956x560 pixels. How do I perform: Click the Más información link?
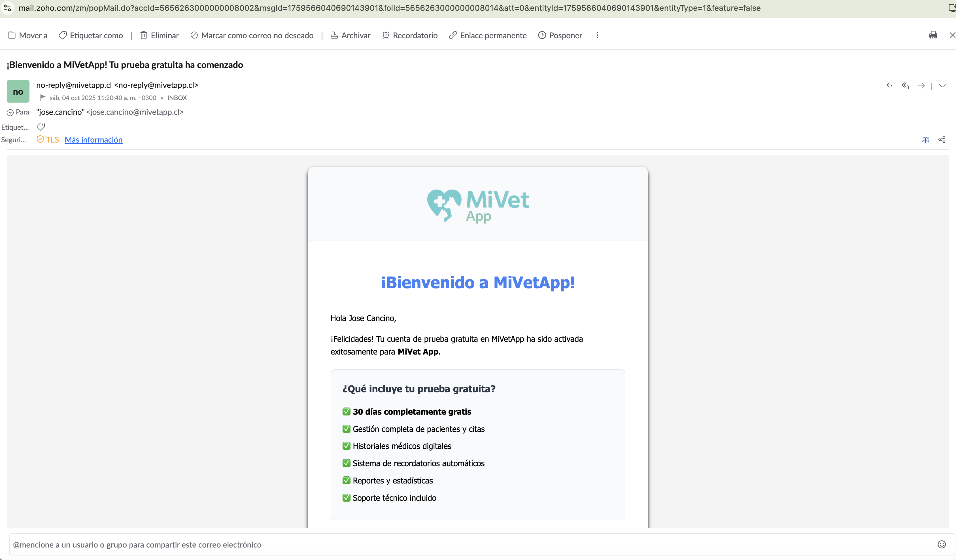93,140
